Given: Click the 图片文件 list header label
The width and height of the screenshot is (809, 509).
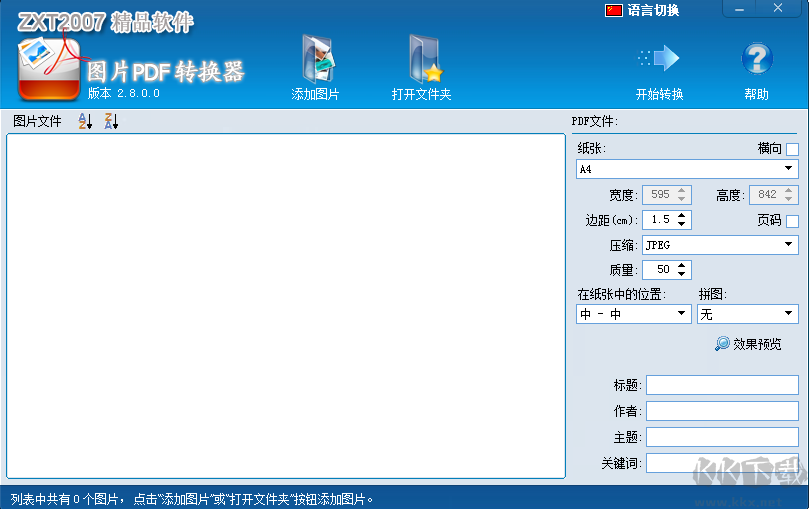Looking at the screenshot, I should 37,121.
